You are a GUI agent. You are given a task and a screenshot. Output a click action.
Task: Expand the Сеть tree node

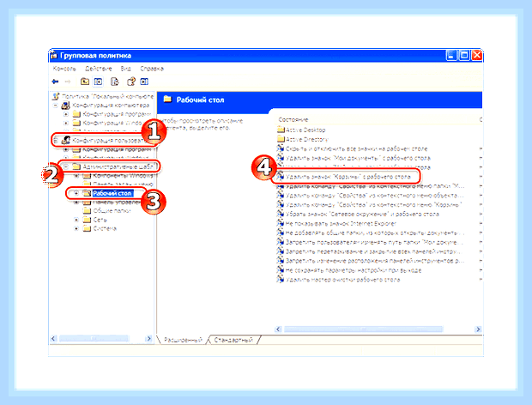76,220
